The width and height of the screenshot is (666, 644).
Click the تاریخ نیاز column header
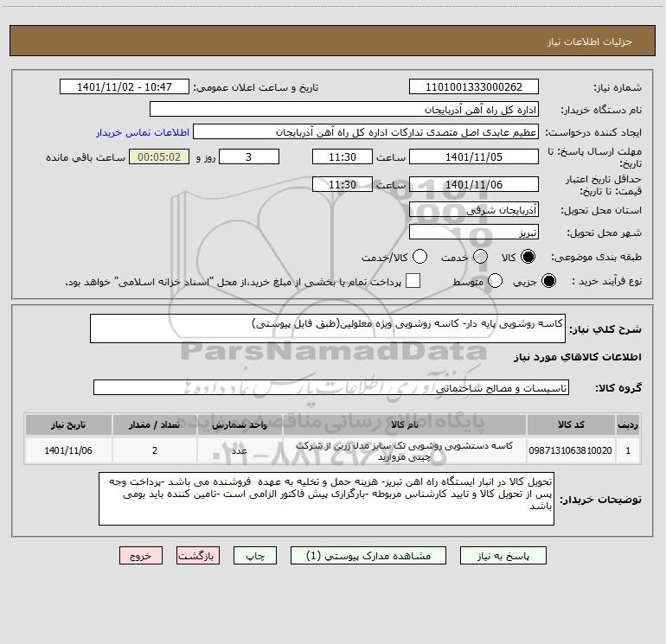click(68, 424)
